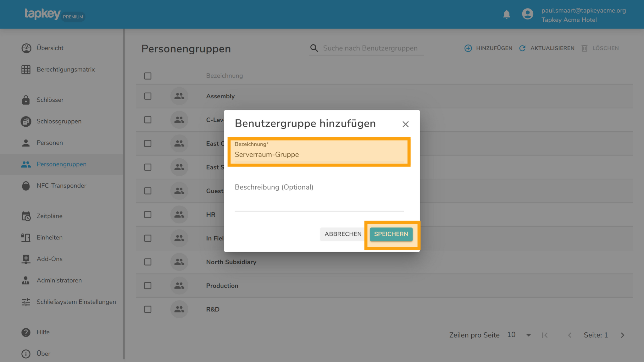Click the search magnifier icon
The image size is (644, 362).
pos(314,48)
